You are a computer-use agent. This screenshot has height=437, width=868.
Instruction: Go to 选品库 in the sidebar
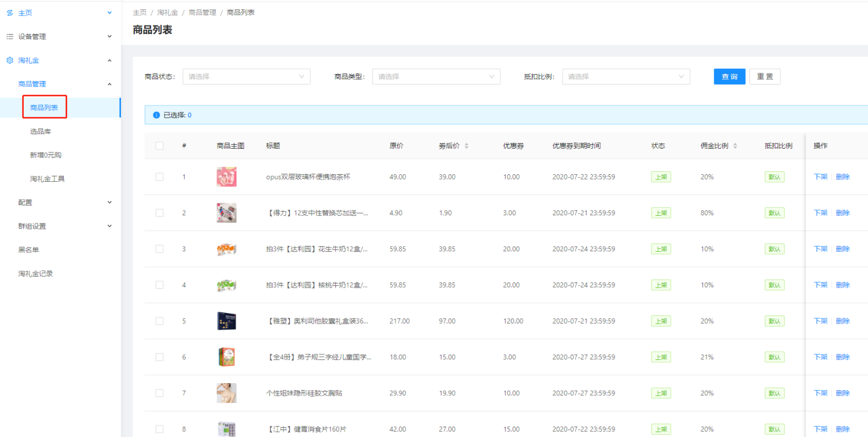point(41,131)
